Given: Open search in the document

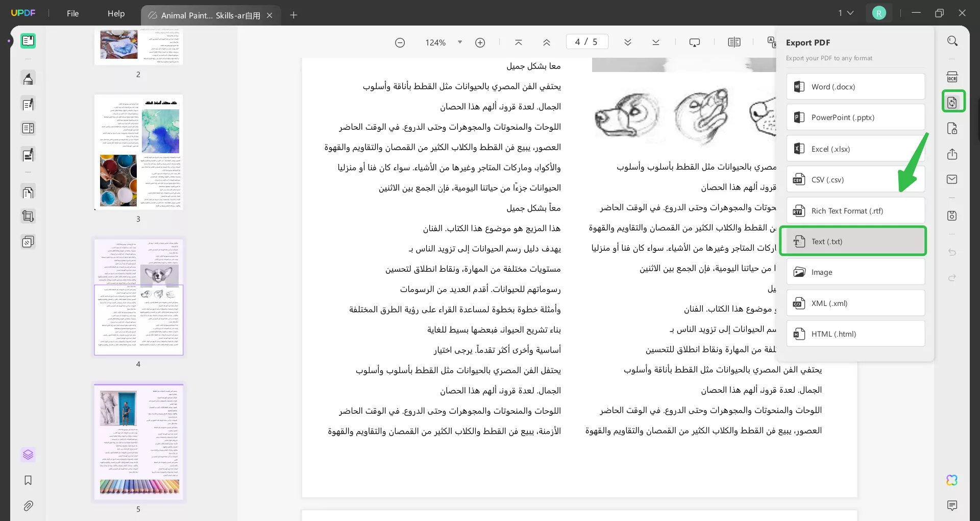Looking at the screenshot, I should pos(952,40).
